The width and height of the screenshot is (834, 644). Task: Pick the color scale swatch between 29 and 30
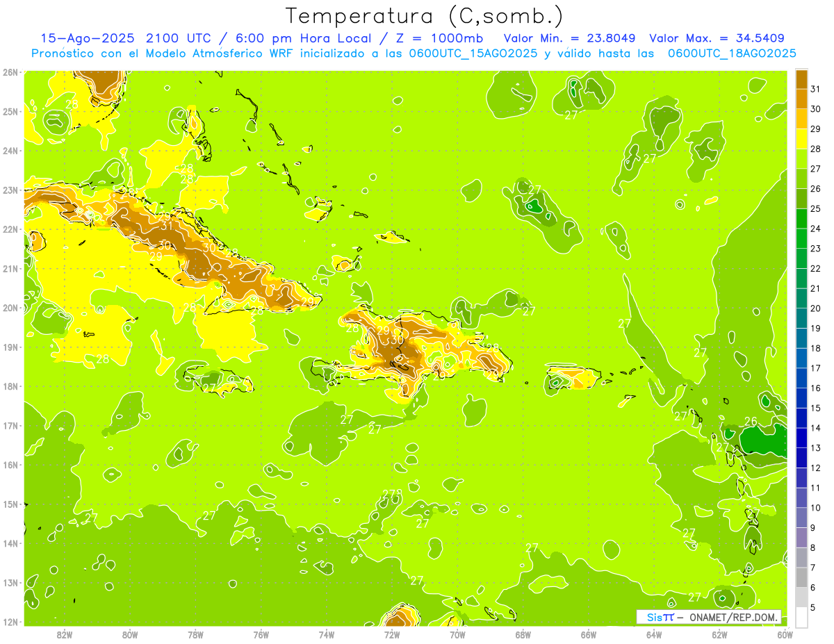(801, 119)
